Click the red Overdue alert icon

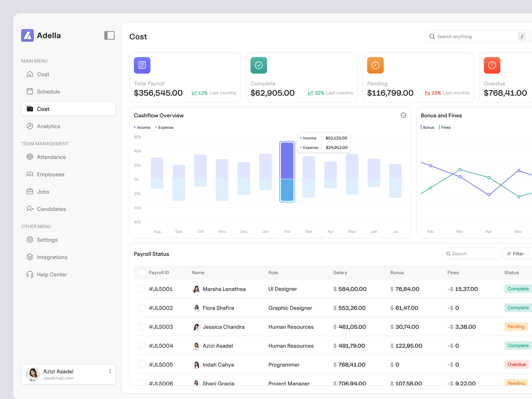492,65
